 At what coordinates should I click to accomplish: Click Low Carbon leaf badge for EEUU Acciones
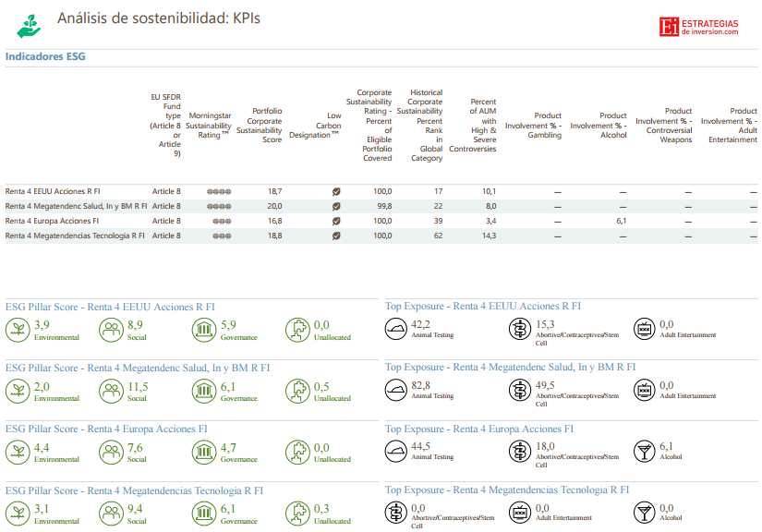pyautogui.click(x=336, y=191)
